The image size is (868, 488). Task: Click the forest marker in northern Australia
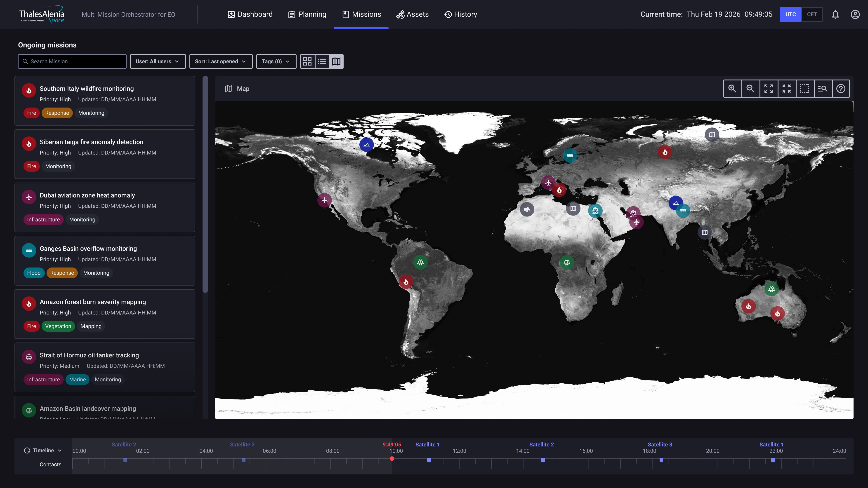click(772, 289)
